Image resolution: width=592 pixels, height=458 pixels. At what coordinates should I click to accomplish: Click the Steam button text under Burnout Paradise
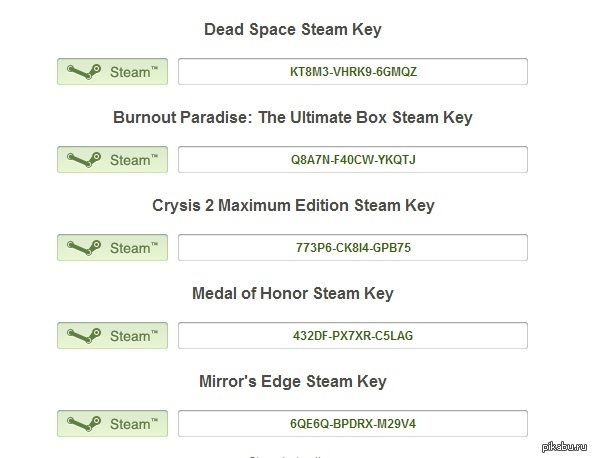(134, 160)
